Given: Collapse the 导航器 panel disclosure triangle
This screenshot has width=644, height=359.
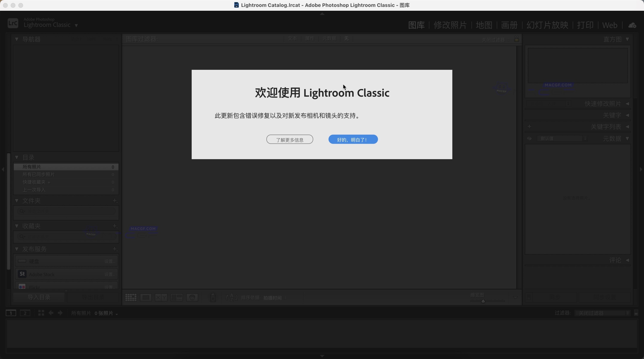Looking at the screenshot, I should [x=17, y=39].
